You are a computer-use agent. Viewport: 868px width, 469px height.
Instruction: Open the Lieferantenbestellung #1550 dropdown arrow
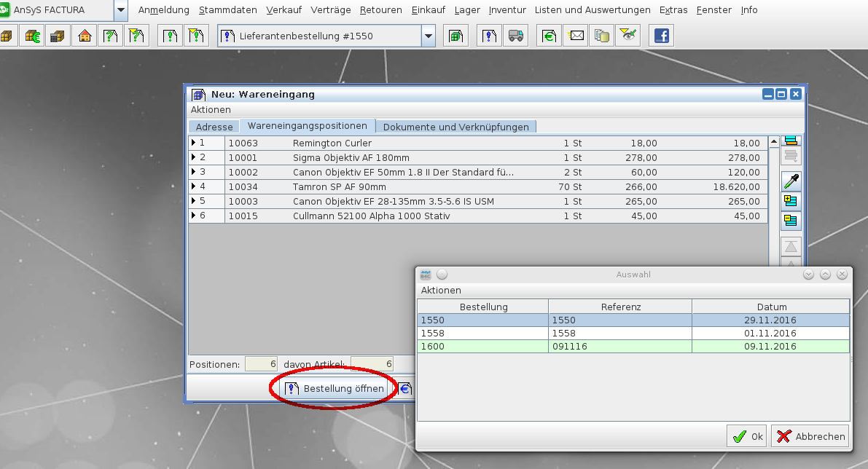(429, 36)
